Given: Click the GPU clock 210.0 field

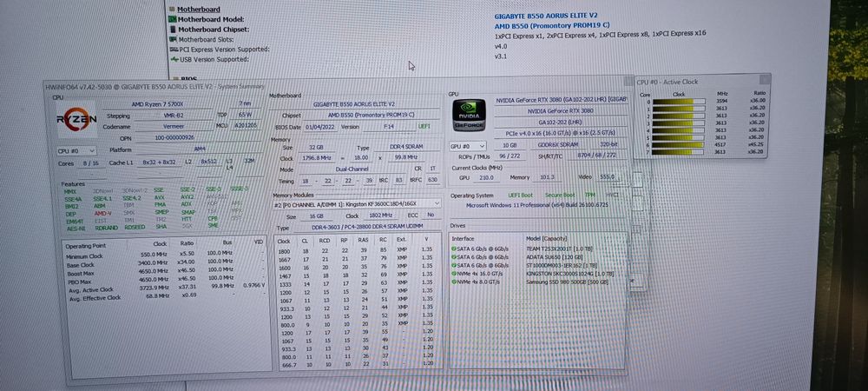Looking at the screenshot, I should [x=487, y=178].
